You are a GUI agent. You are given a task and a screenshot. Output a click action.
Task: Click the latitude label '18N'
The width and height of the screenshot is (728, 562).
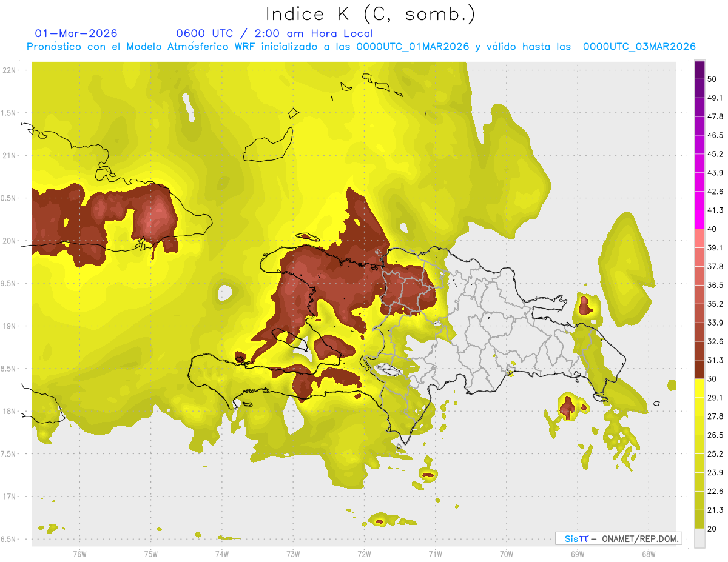click(10, 412)
